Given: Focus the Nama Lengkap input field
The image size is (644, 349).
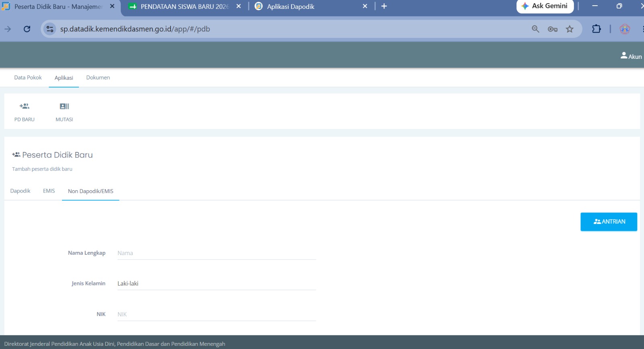Looking at the screenshot, I should point(217,253).
